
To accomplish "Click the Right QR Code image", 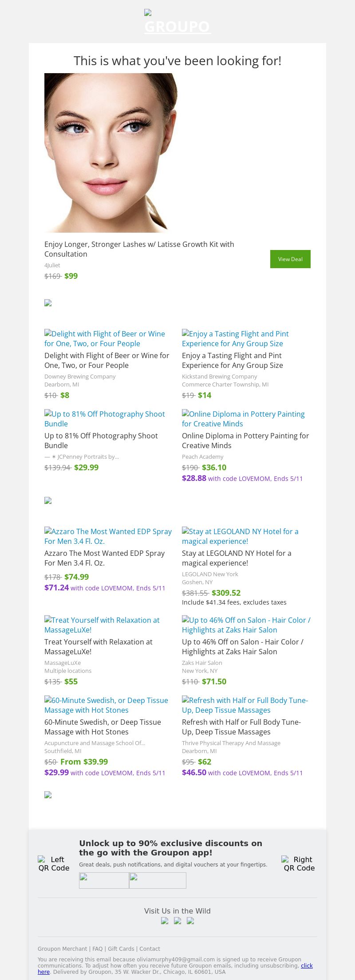I will point(299,863).
